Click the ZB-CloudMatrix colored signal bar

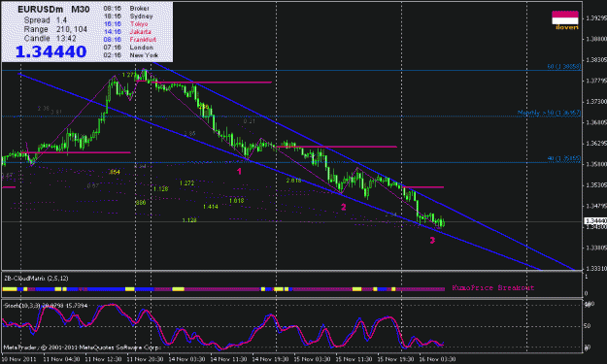click(223, 289)
